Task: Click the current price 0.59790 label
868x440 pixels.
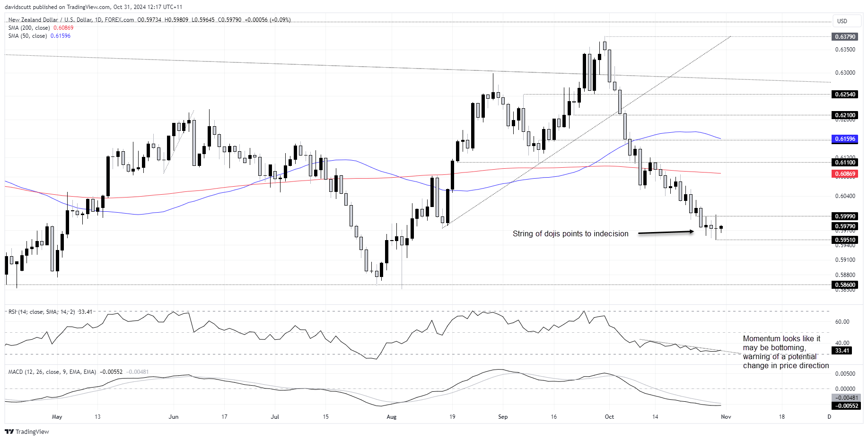Action: pos(845,226)
